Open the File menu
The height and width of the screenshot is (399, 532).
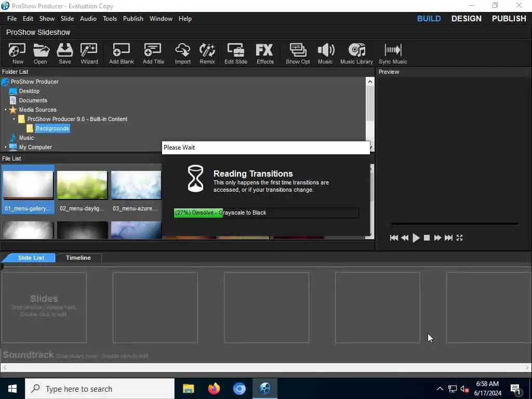pyautogui.click(x=12, y=19)
